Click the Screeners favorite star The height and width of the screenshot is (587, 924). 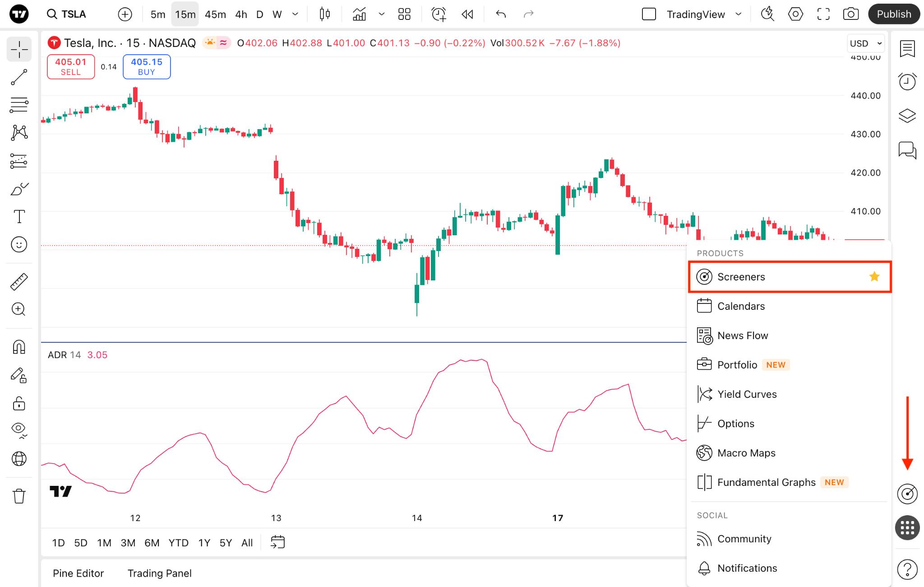874,276
